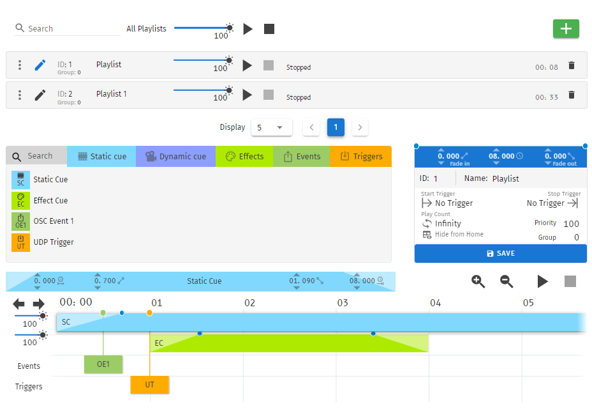Click the top playlist search field
Image resolution: width=592 pixels, height=418 pixels.
(67, 29)
